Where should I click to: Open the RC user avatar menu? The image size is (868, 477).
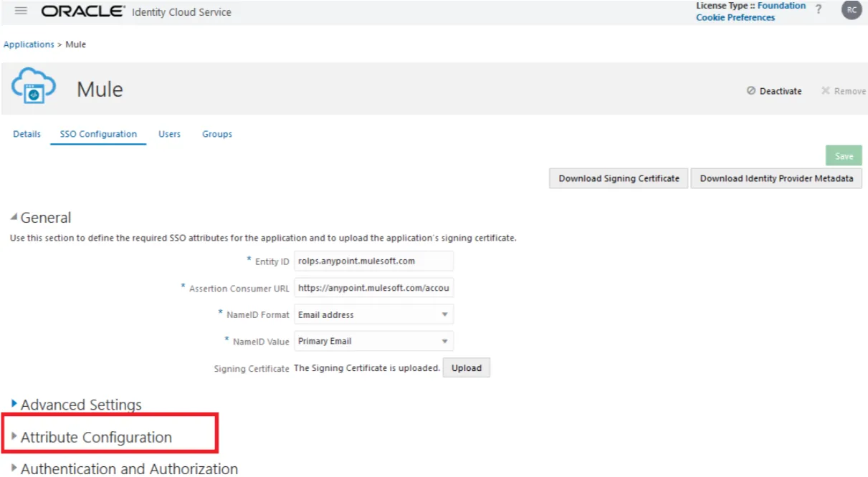852,10
